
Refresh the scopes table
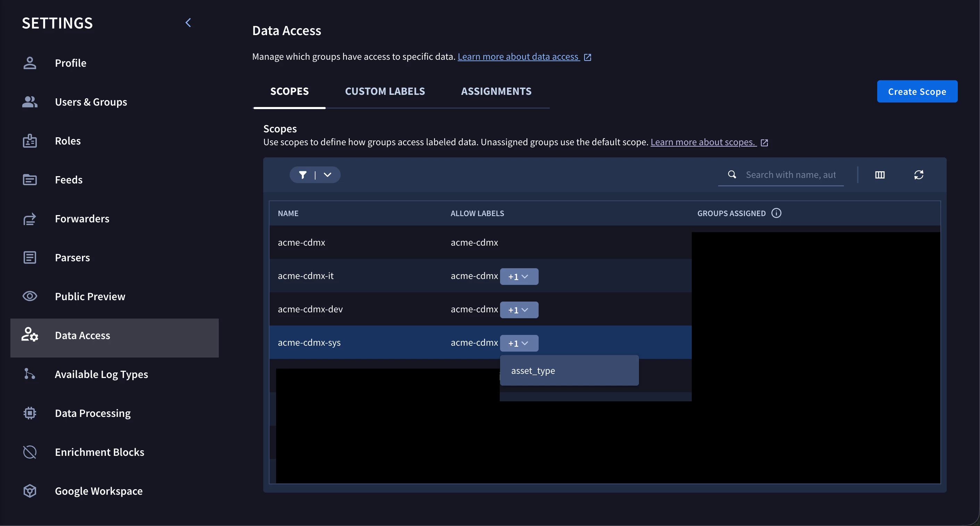pos(919,175)
